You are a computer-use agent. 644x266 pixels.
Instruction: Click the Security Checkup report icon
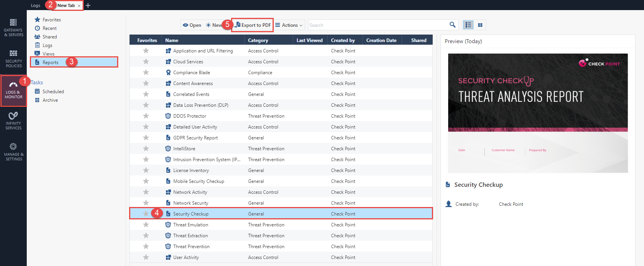tap(168, 214)
